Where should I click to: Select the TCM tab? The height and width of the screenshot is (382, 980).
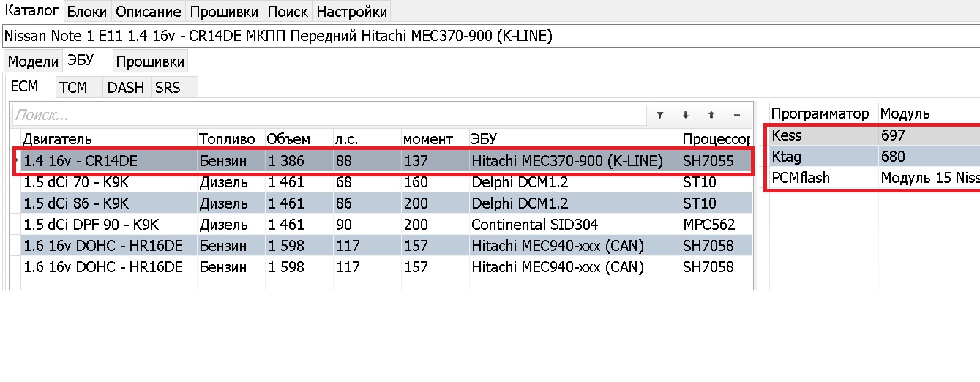73,88
